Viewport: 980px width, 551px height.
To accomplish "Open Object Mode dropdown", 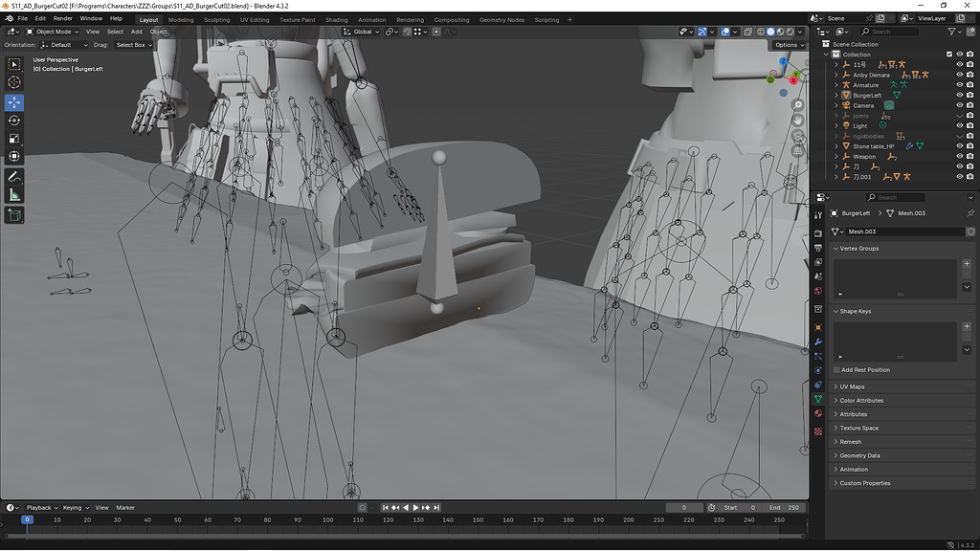I will point(53,32).
